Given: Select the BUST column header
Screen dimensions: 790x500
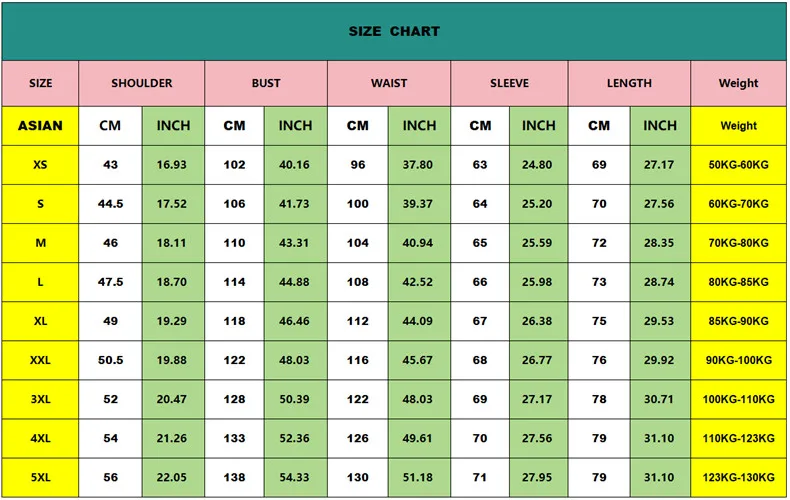Looking at the screenshot, I should pos(266,83).
